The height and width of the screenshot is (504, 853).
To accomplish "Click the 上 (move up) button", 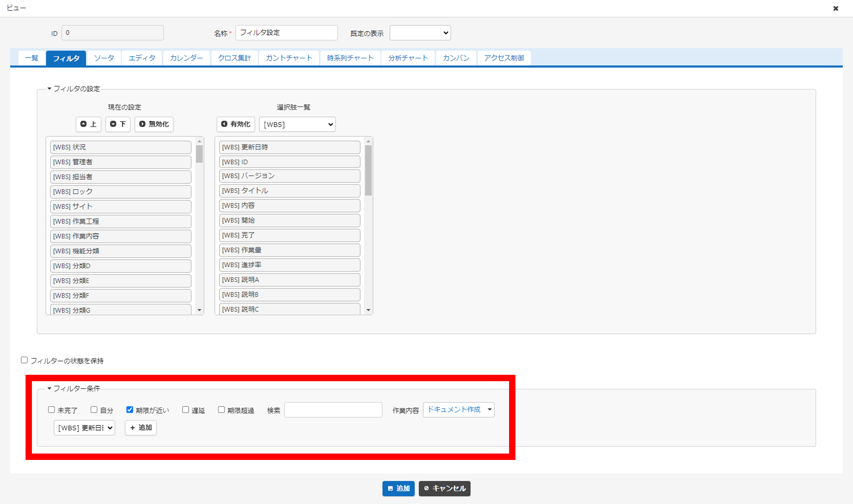I will (88, 124).
